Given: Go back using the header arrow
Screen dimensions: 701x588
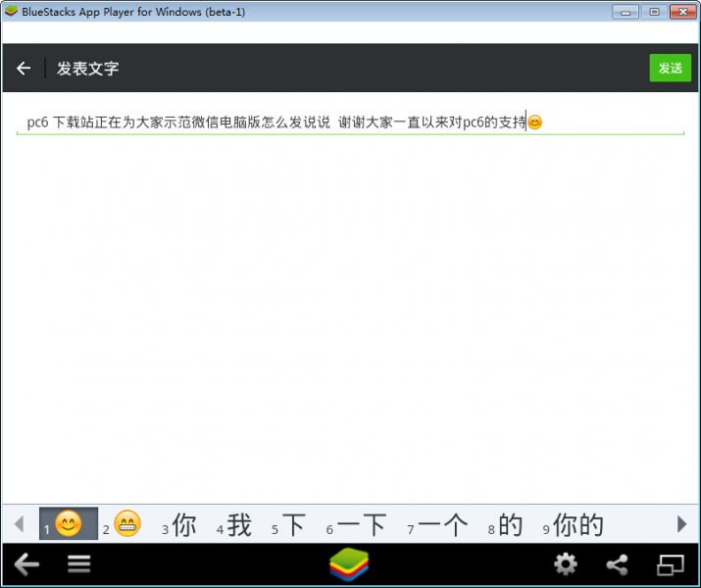Looking at the screenshot, I should click(24, 69).
